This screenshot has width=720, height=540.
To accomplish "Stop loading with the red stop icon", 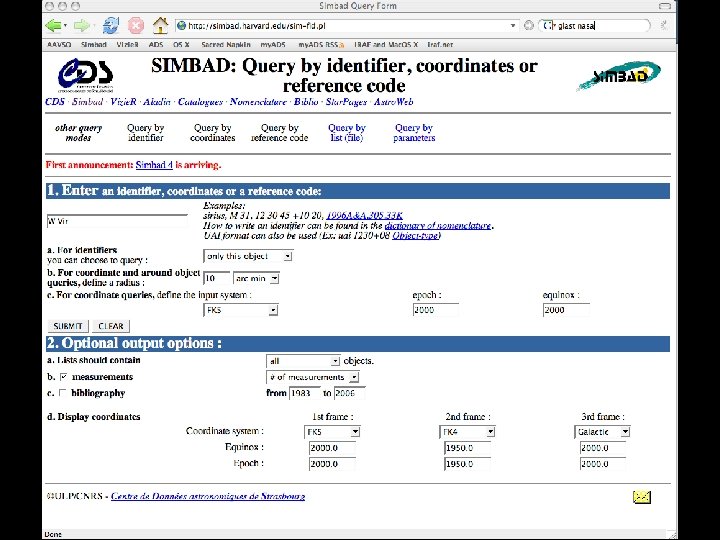I will (x=135, y=25).
